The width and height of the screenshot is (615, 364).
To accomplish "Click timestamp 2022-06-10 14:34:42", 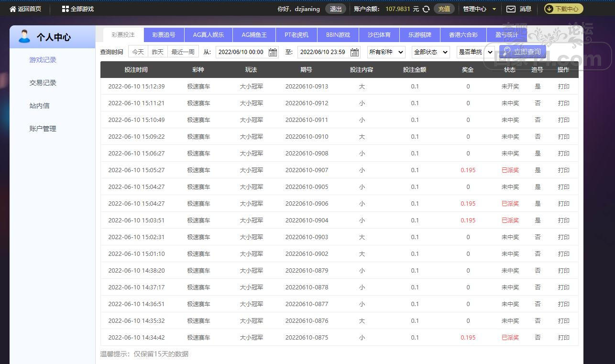I will pos(136,338).
